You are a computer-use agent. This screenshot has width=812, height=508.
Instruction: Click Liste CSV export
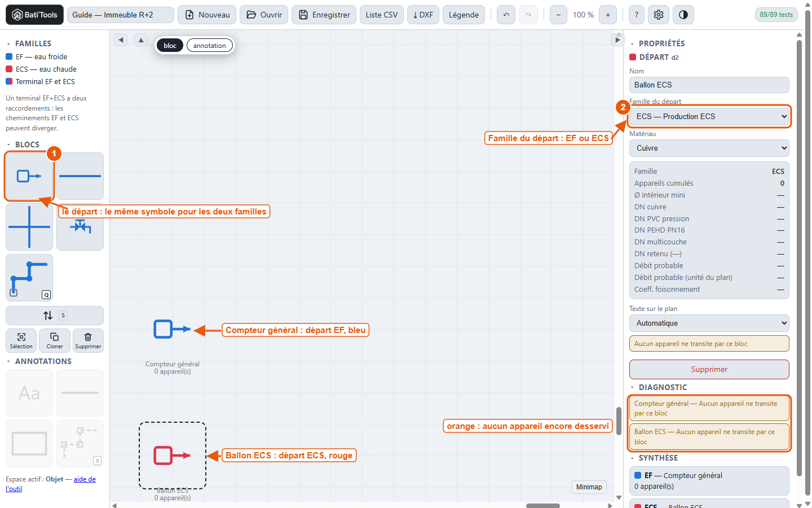click(382, 15)
